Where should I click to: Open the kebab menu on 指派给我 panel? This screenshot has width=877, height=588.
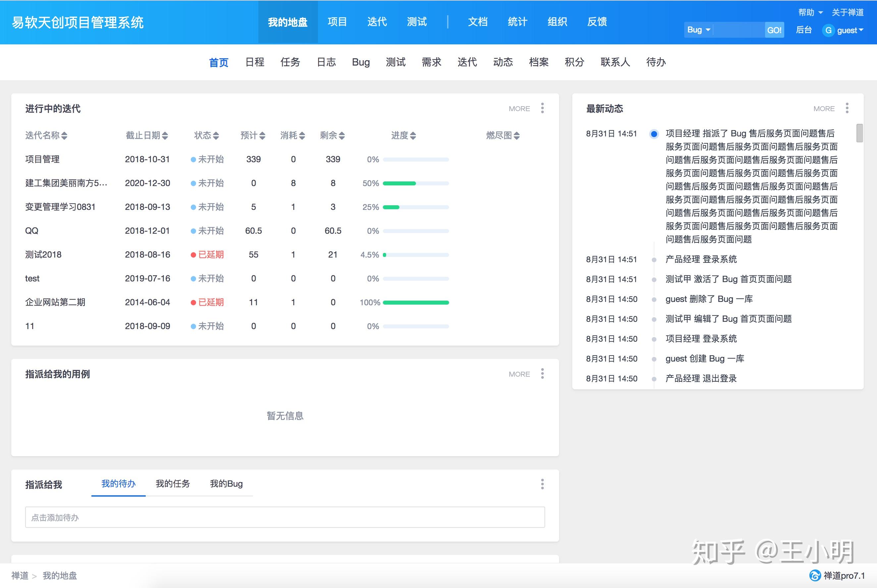click(542, 484)
